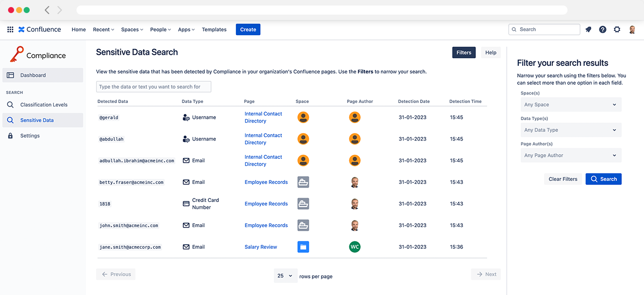Open the help question mark icon
The image size is (644, 295).
[x=603, y=30]
